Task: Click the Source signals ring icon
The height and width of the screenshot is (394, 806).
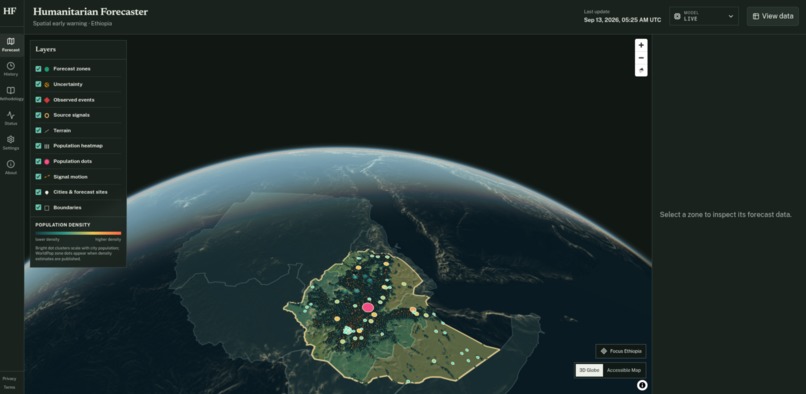Action: (47, 115)
